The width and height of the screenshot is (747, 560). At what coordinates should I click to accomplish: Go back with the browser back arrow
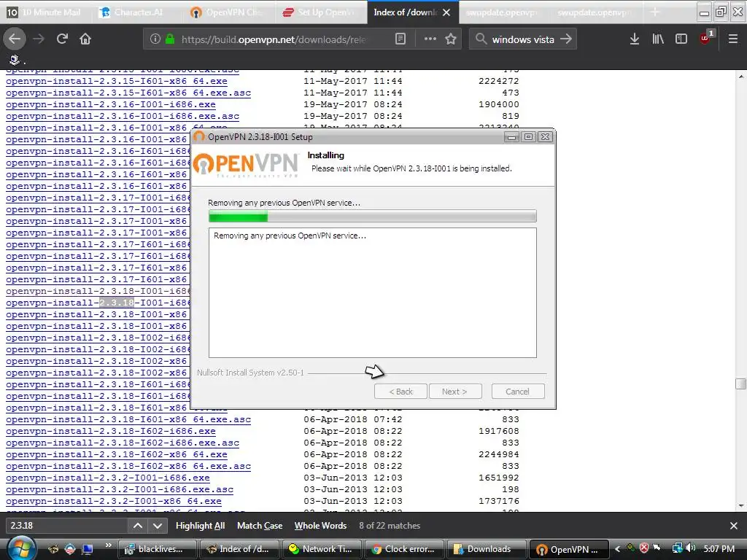pyautogui.click(x=15, y=39)
